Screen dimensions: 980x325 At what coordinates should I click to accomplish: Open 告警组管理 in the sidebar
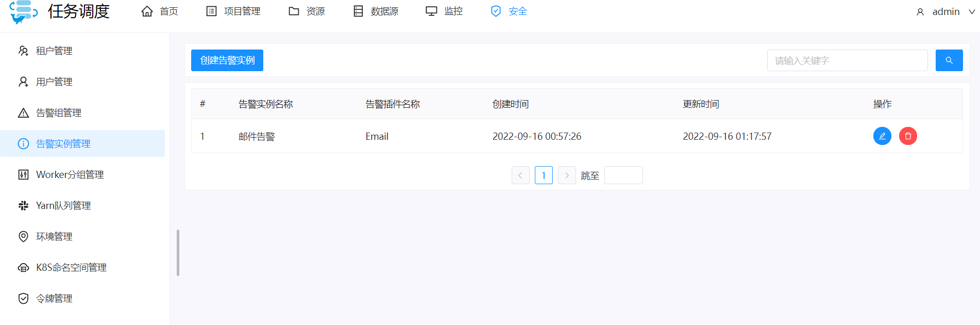coord(58,113)
